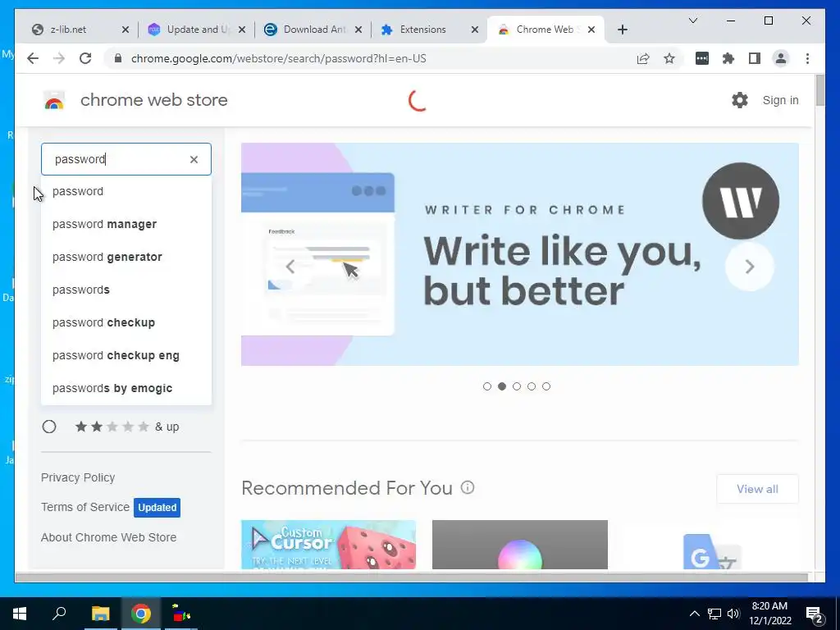Click the address bar URL

(x=279, y=58)
